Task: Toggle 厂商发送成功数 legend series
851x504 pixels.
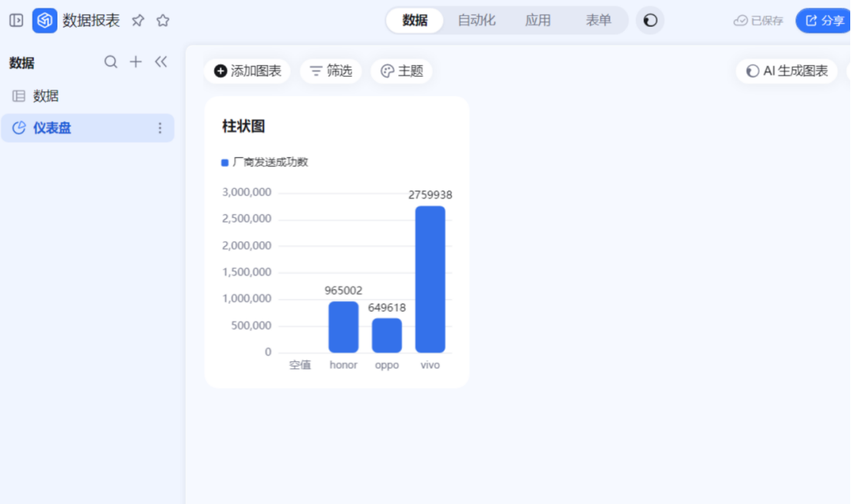Action: point(265,162)
